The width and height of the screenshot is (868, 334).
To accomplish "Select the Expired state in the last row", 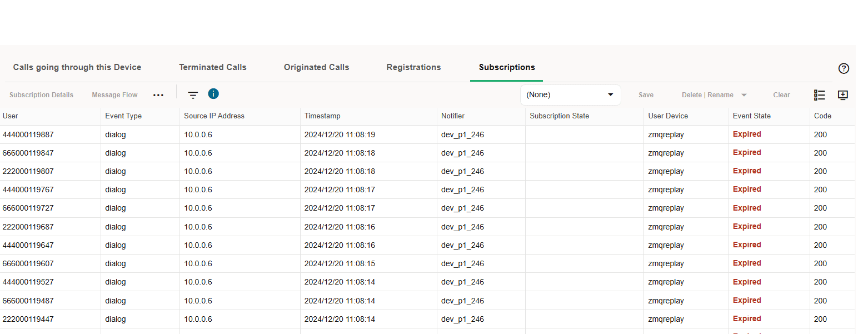I will click(x=747, y=318).
